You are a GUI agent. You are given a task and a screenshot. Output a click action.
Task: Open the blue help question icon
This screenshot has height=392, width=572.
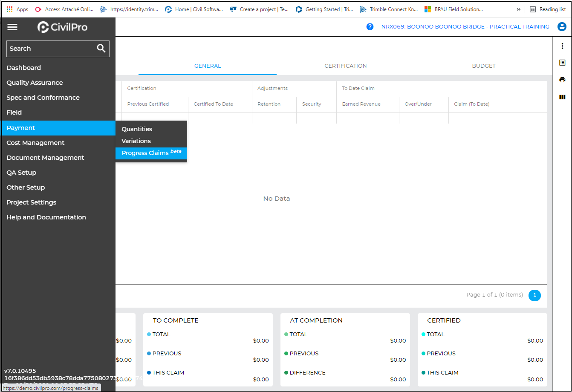pyautogui.click(x=370, y=26)
